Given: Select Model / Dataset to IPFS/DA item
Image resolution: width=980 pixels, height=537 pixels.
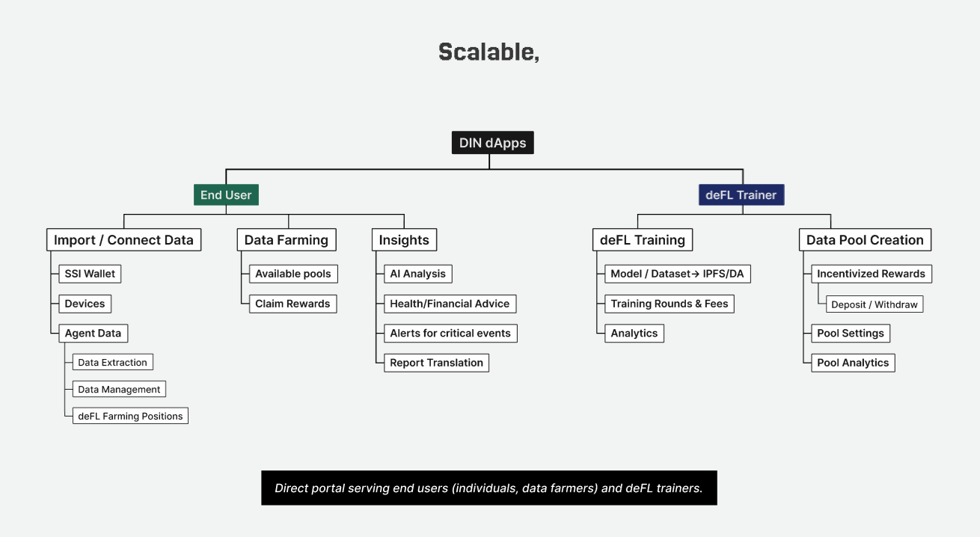Looking at the screenshot, I should click(x=677, y=274).
